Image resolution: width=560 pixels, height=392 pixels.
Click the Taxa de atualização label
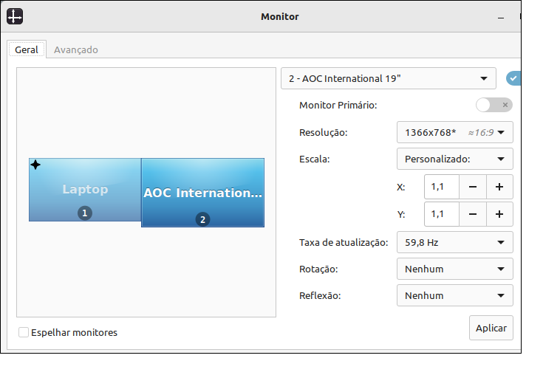pyautogui.click(x=344, y=242)
